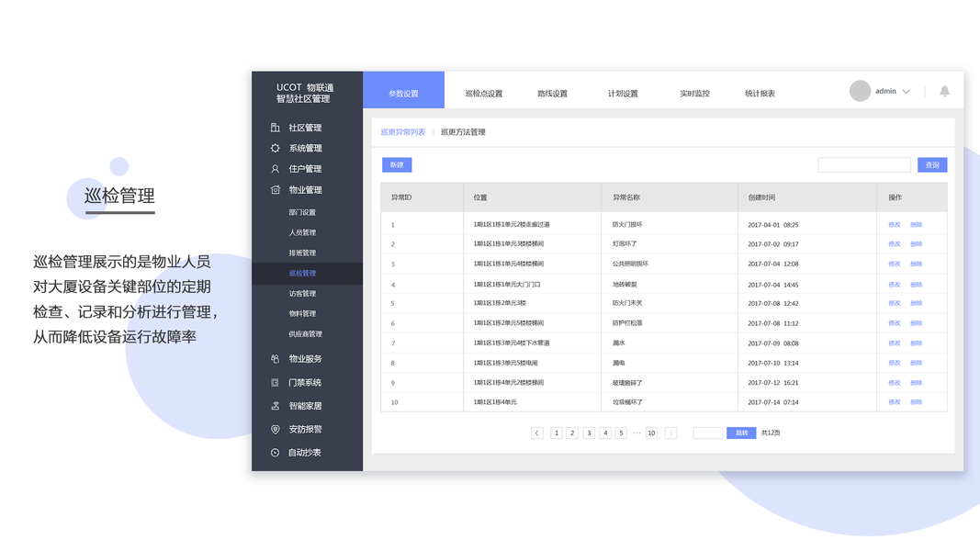Click 删除 for 漏电 row

click(917, 363)
